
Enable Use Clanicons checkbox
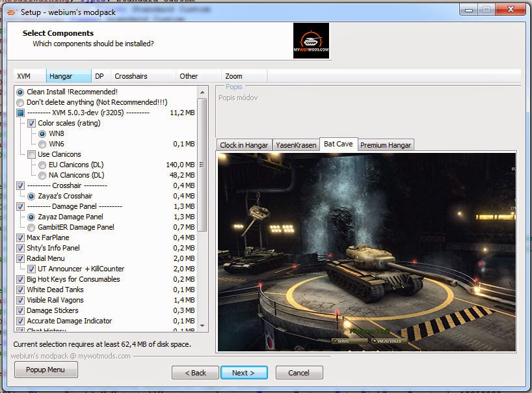coord(32,154)
